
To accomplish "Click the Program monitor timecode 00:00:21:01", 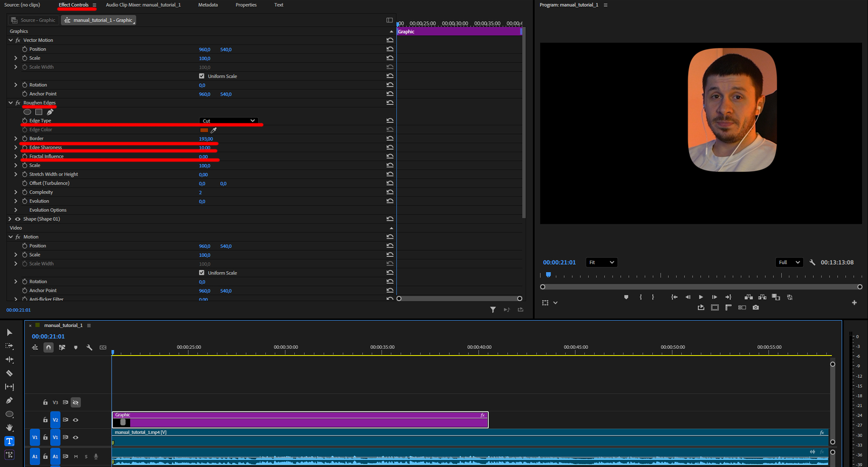I will [559, 262].
